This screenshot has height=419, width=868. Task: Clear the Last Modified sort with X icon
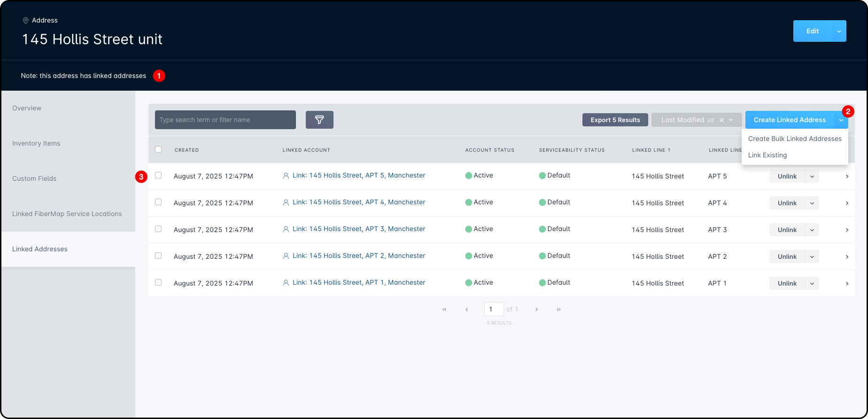(722, 120)
